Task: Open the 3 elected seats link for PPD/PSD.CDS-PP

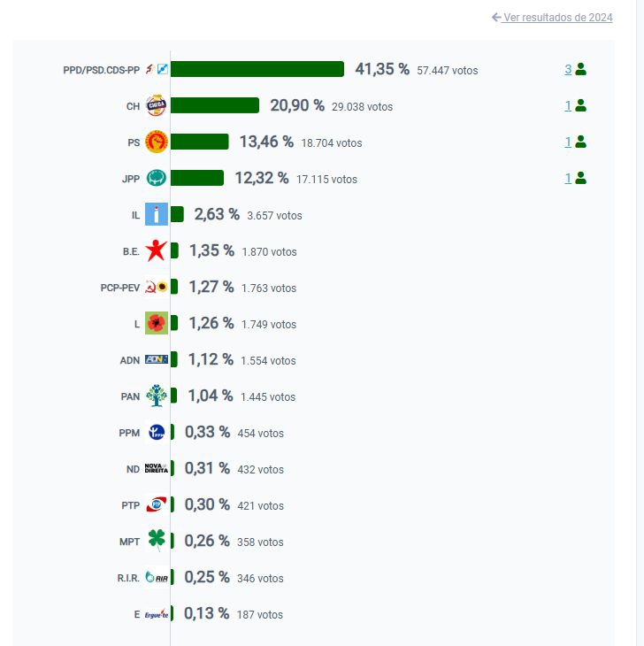Action: 568,69
